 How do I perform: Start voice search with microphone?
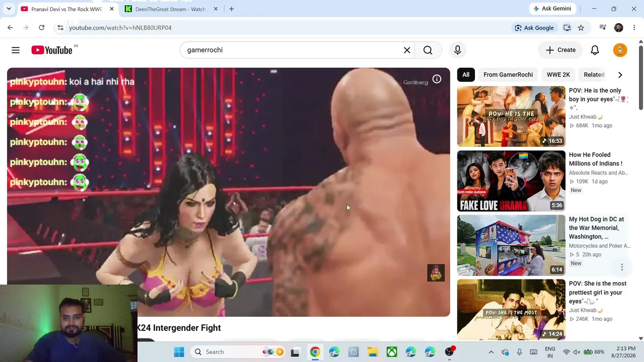[457, 50]
